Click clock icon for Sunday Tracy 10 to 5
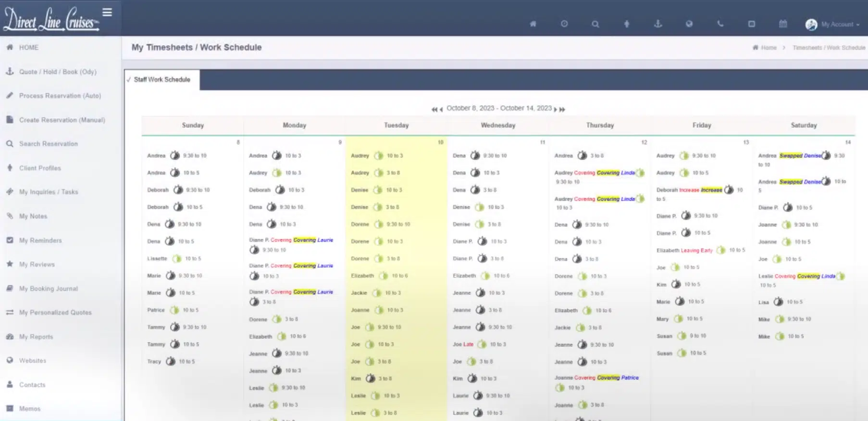This screenshot has height=421, width=868. 171,361
